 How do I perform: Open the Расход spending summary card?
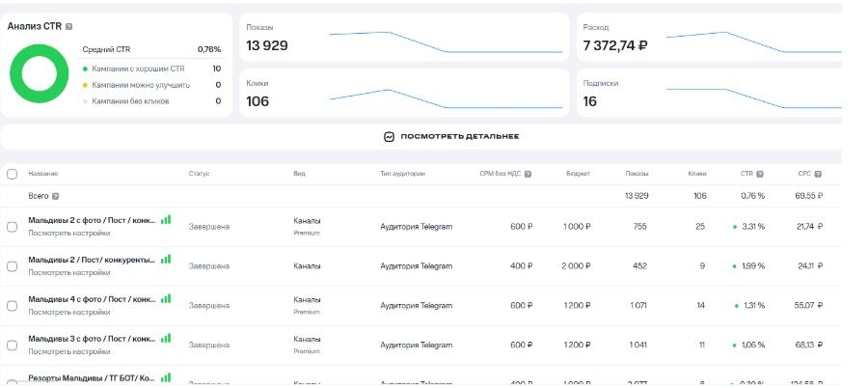coord(709,38)
